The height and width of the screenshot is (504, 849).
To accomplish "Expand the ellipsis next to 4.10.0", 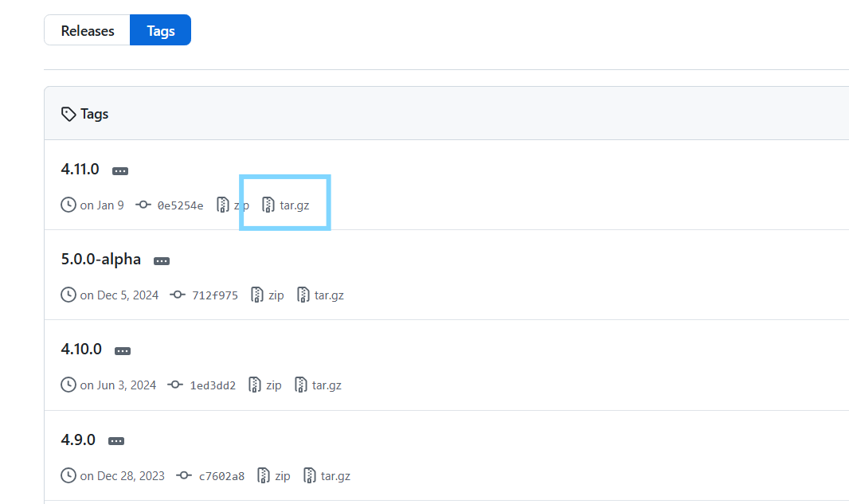I will point(123,351).
